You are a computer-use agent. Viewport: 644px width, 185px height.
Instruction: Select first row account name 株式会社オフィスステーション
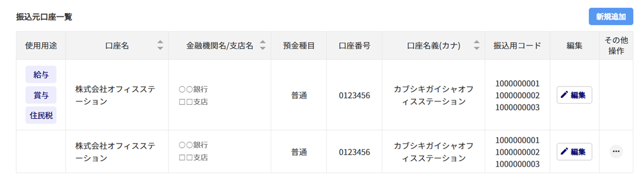(115, 95)
